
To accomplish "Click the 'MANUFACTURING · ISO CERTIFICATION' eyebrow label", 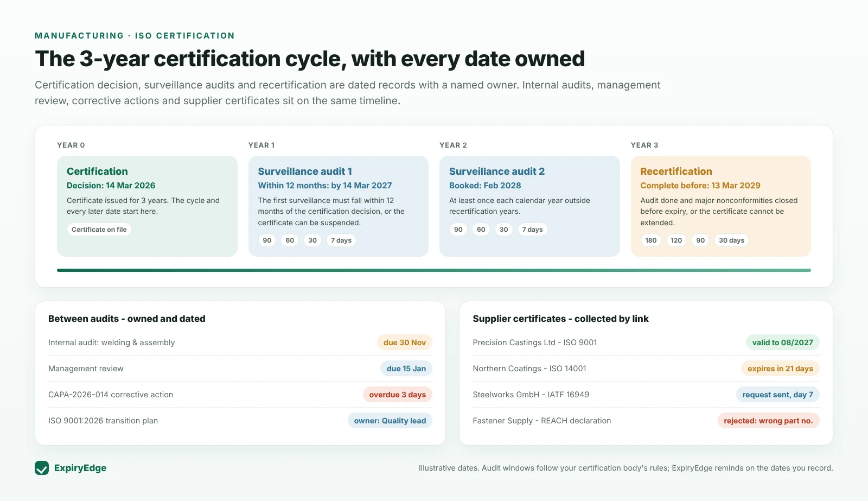I will click(135, 36).
